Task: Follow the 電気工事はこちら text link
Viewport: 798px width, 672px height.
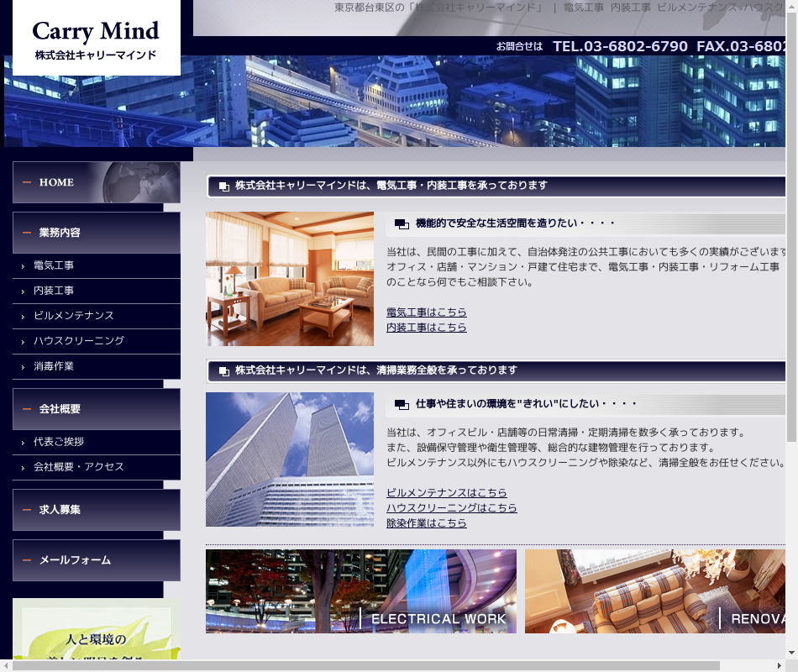Action: 426,312
